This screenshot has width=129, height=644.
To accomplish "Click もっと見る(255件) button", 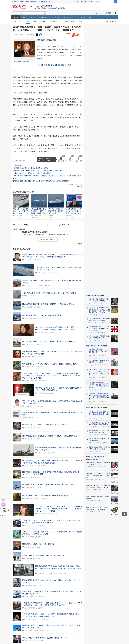I will pos(48,239).
